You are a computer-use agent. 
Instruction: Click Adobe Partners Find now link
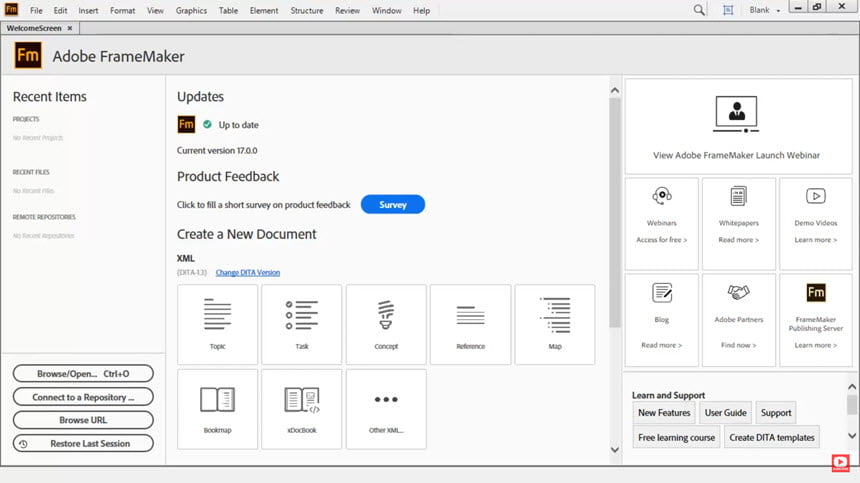(x=739, y=345)
